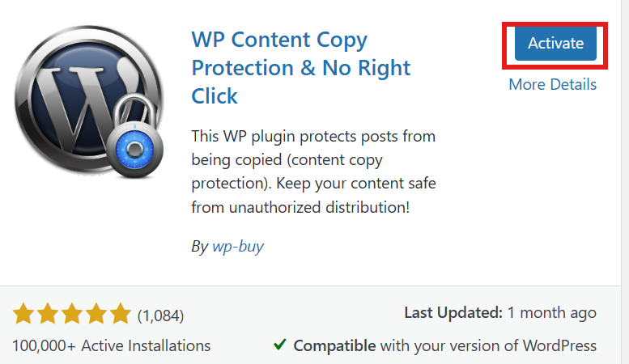Click the second gold rating star
Screen dimensions: 629x364
tap(48, 314)
